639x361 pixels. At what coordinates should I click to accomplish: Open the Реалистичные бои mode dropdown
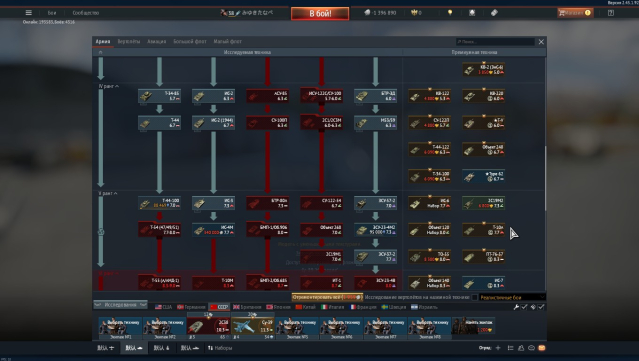pyautogui.click(x=512, y=297)
